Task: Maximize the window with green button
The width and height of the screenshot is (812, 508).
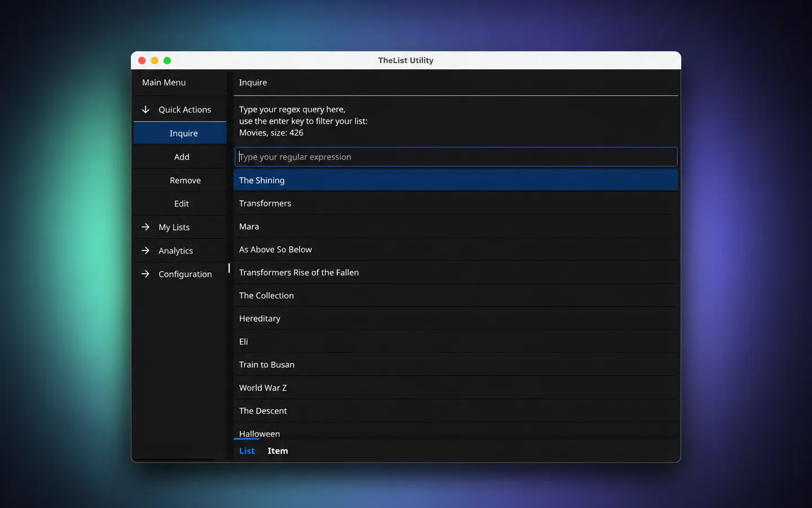Action: click(x=167, y=60)
